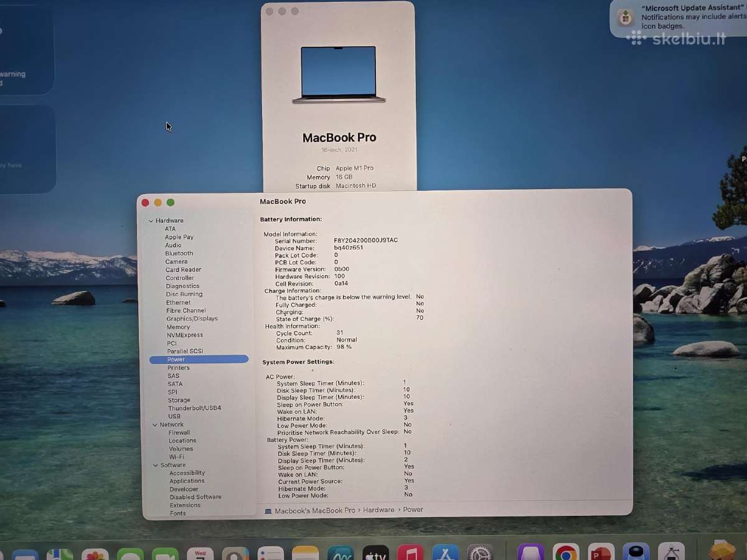Select the highlighted Power item
747x560 pixels.
tap(199, 360)
